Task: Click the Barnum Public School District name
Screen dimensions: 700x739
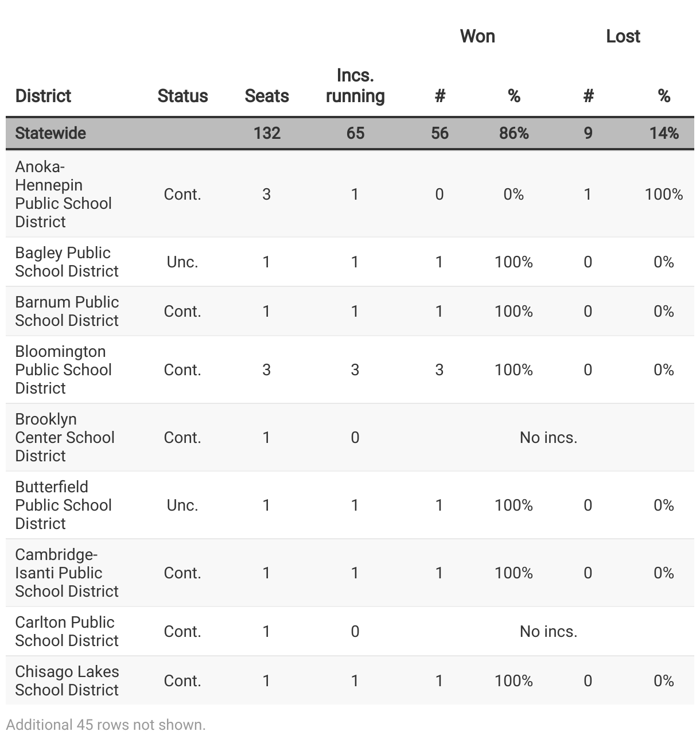Action: [67, 311]
